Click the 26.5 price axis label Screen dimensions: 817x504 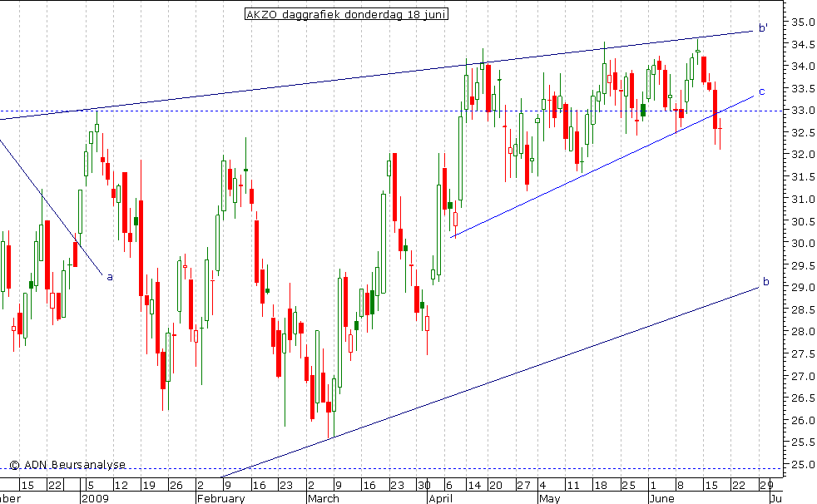[x=803, y=398]
